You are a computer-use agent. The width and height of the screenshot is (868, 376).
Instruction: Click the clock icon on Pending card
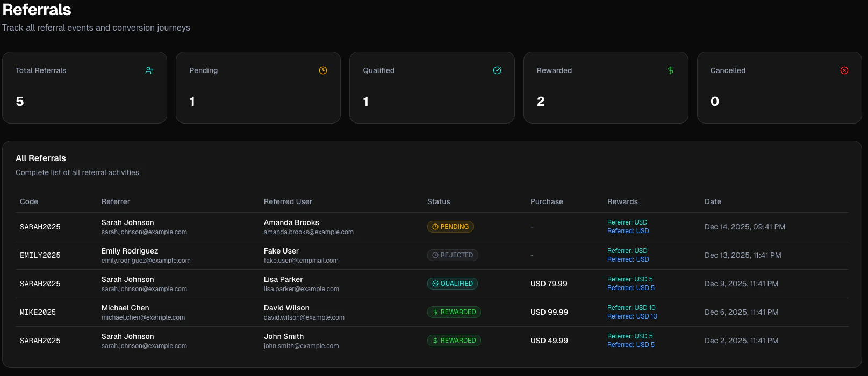pos(323,70)
